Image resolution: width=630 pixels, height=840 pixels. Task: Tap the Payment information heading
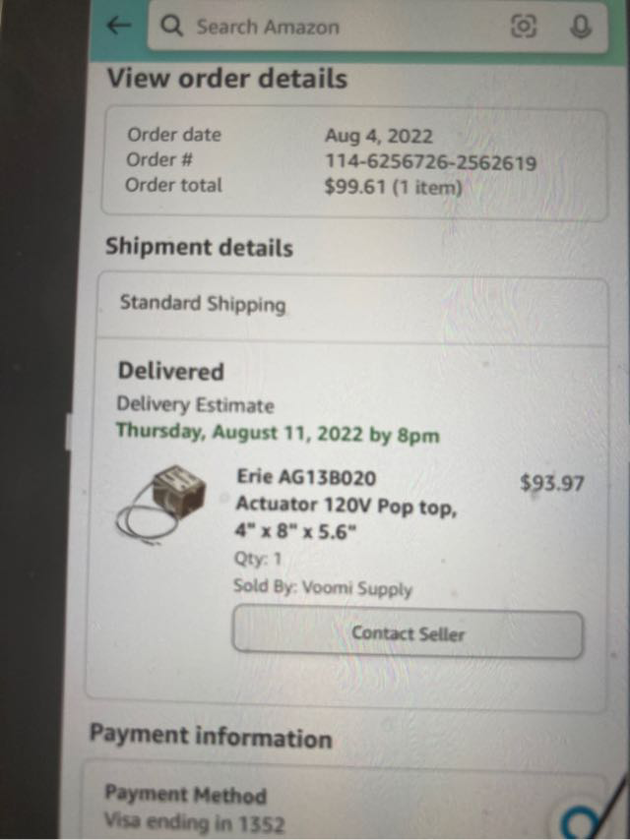coord(211,736)
